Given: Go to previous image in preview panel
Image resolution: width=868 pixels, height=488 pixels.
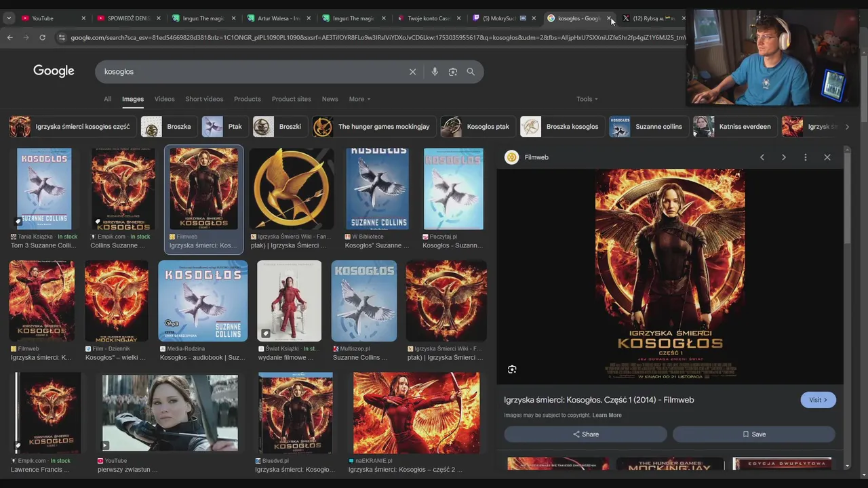Looking at the screenshot, I should [x=762, y=157].
